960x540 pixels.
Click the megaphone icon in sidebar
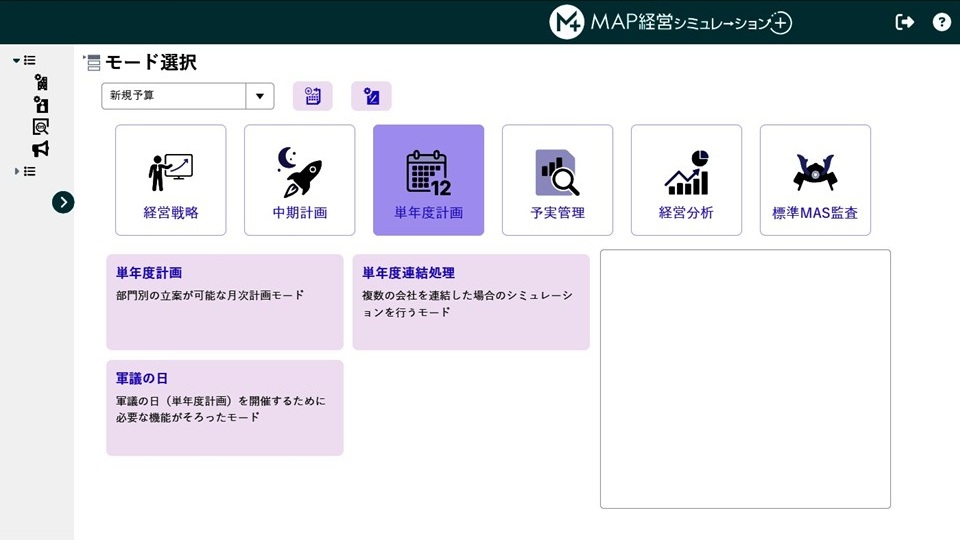(x=40, y=149)
